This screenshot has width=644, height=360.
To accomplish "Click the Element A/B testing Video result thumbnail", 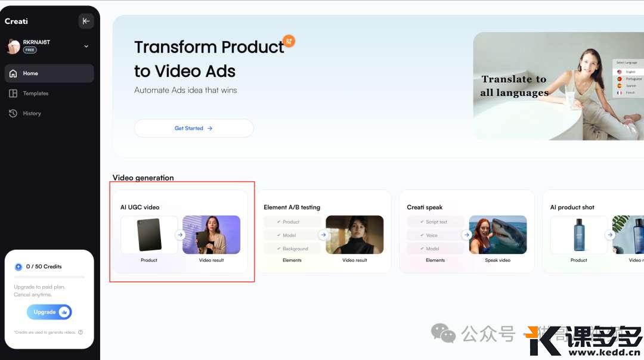I will 354,235.
